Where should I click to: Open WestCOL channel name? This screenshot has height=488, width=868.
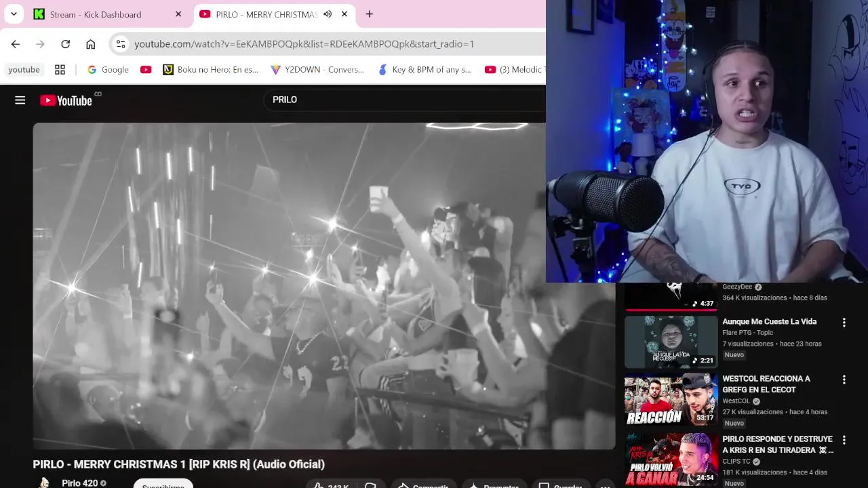[x=736, y=401]
